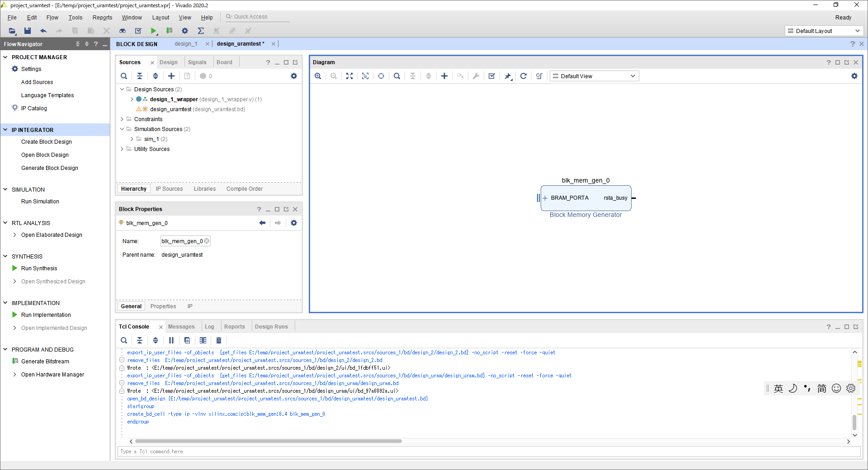The height and width of the screenshot is (470, 868).
Task: Expand the Constraints folder
Action: [122, 119]
